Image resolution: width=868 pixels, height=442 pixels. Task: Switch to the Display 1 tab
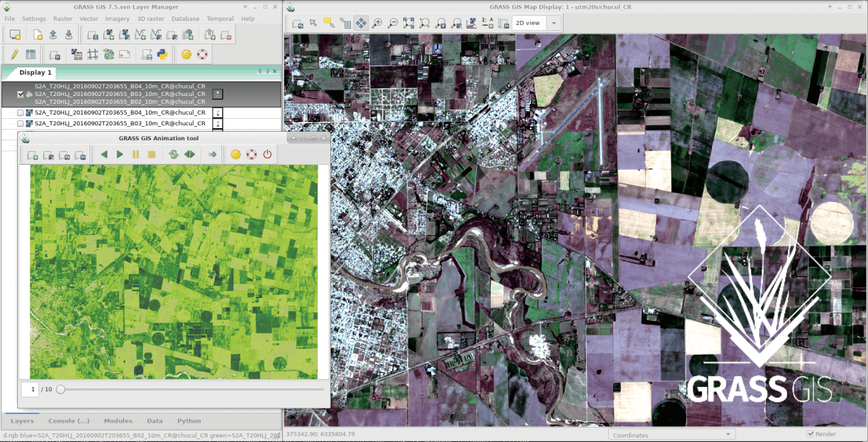[x=36, y=72]
